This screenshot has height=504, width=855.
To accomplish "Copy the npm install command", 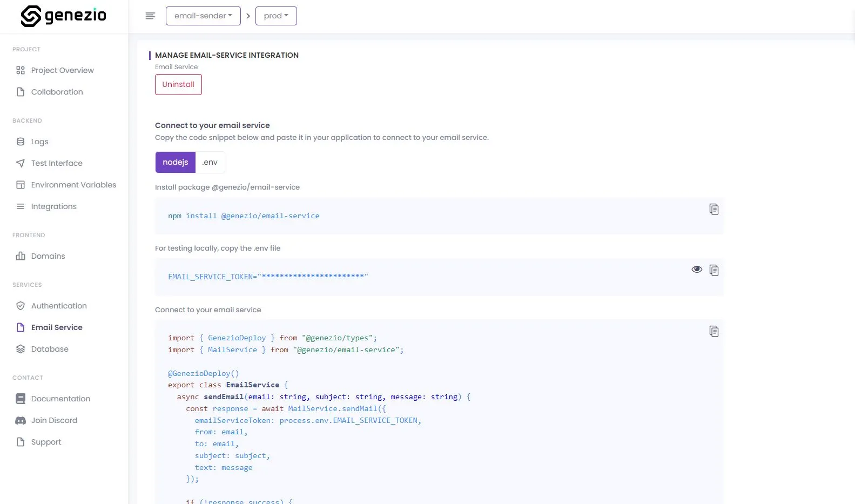I will click(713, 209).
